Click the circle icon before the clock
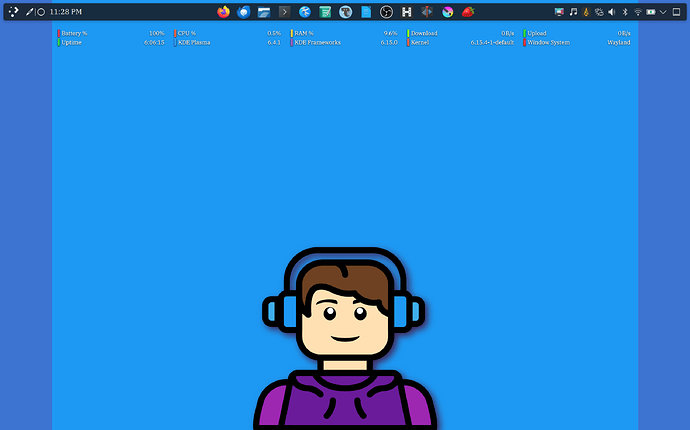 [41, 12]
